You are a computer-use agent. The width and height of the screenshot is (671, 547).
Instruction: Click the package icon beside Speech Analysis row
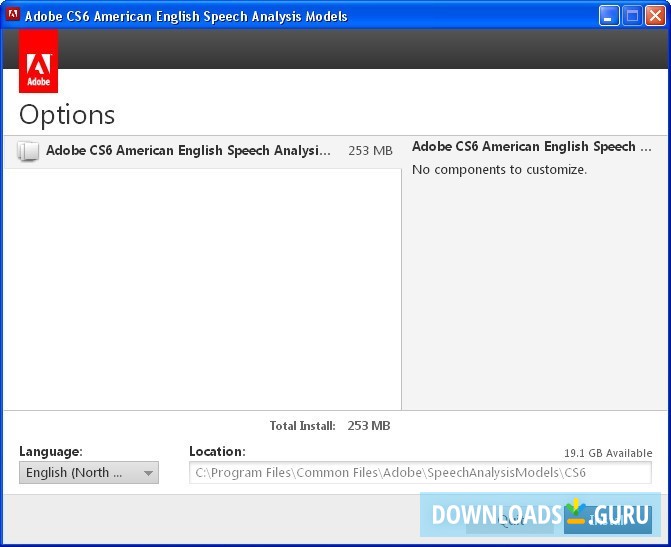[28, 151]
